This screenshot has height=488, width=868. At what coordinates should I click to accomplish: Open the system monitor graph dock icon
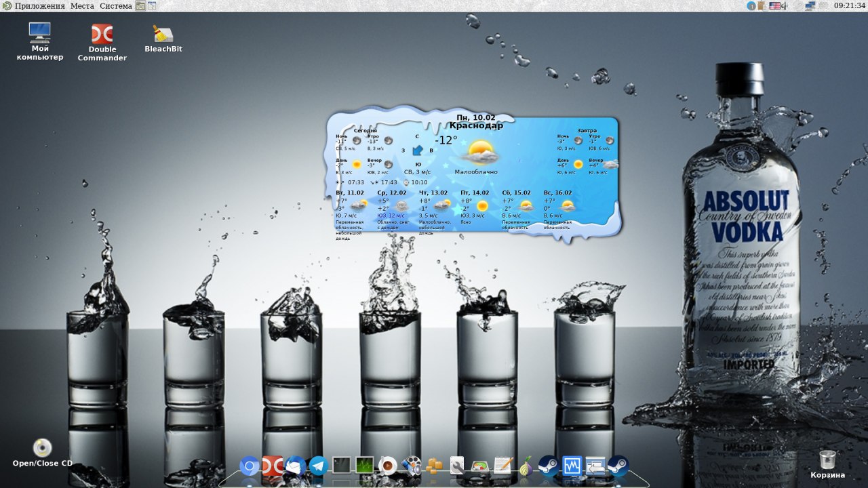[365, 466]
